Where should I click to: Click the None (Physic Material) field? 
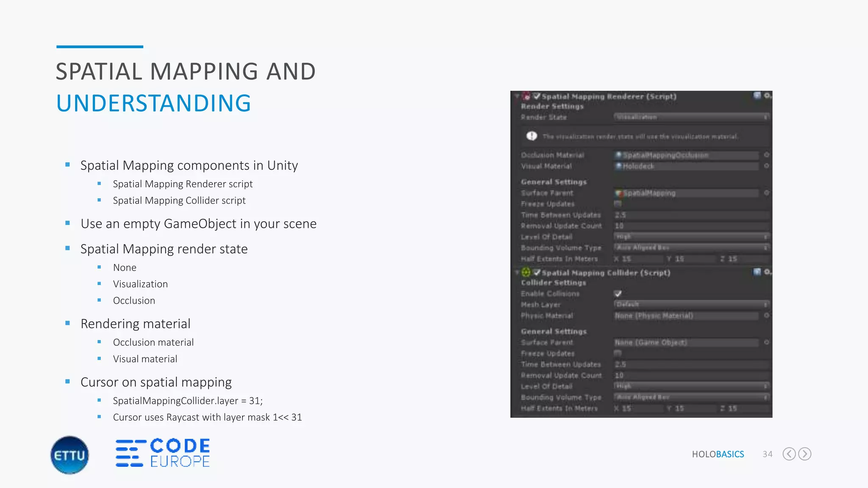point(687,316)
